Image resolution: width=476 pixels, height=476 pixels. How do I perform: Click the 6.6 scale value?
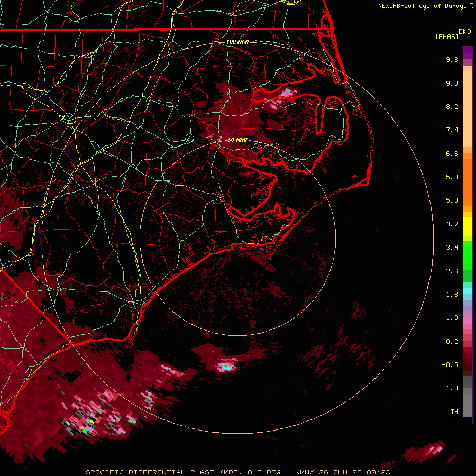452,153
